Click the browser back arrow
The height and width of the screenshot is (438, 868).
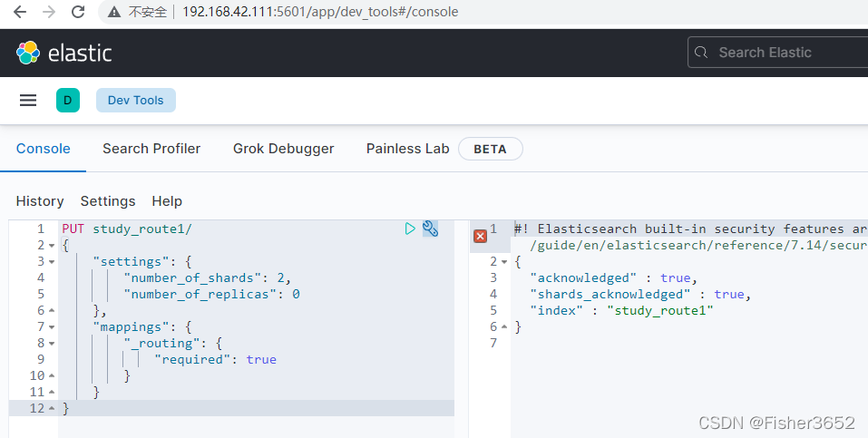pyautogui.click(x=19, y=12)
